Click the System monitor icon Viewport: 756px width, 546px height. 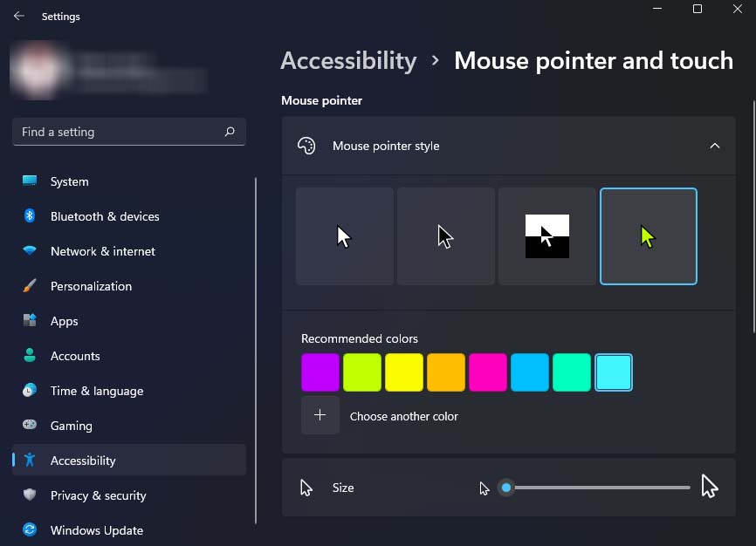coord(30,181)
